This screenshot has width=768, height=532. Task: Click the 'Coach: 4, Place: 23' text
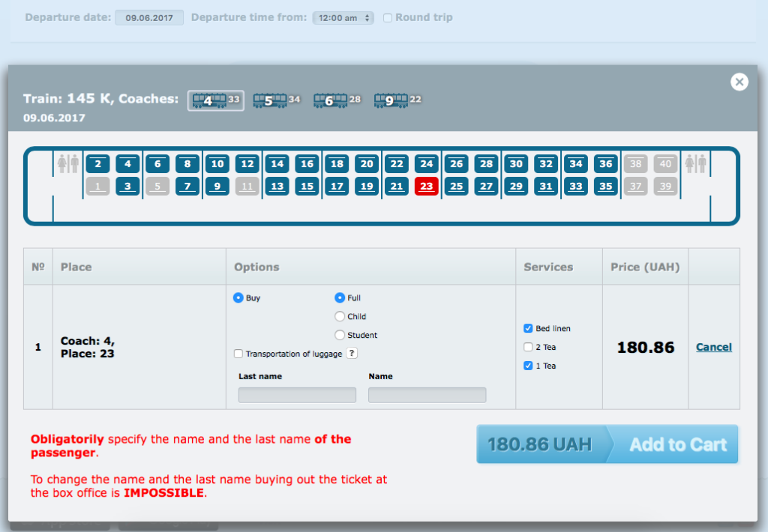(x=88, y=347)
